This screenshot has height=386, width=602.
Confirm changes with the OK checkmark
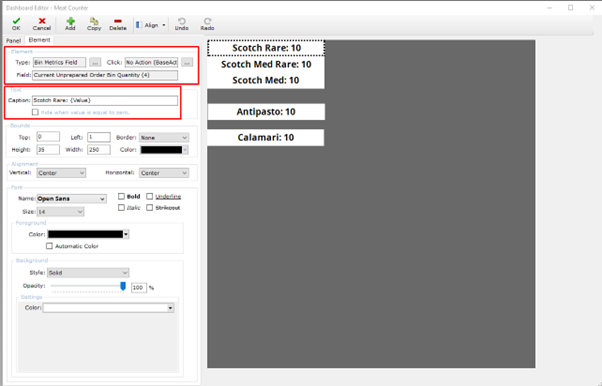tap(16, 24)
